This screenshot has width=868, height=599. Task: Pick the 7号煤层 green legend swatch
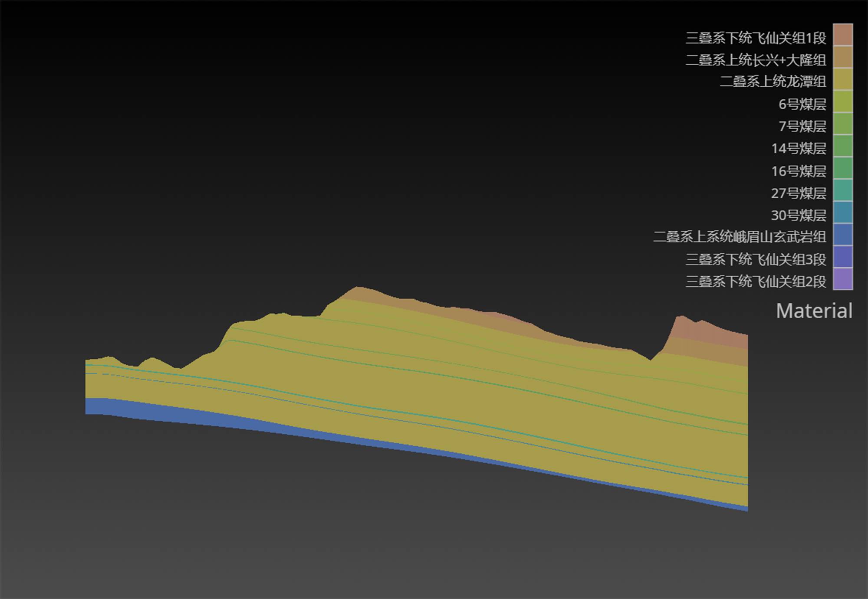pyautogui.click(x=842, y=124)
